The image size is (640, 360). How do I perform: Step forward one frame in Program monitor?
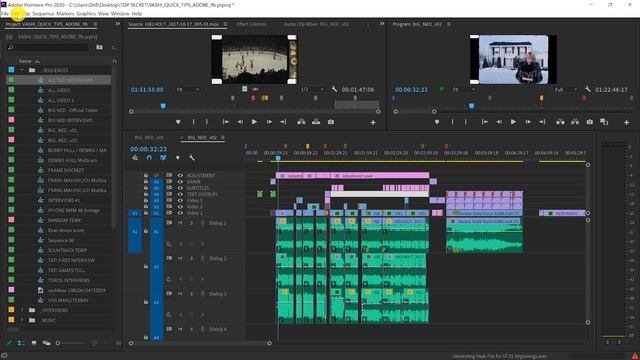(x=528, y=122)
